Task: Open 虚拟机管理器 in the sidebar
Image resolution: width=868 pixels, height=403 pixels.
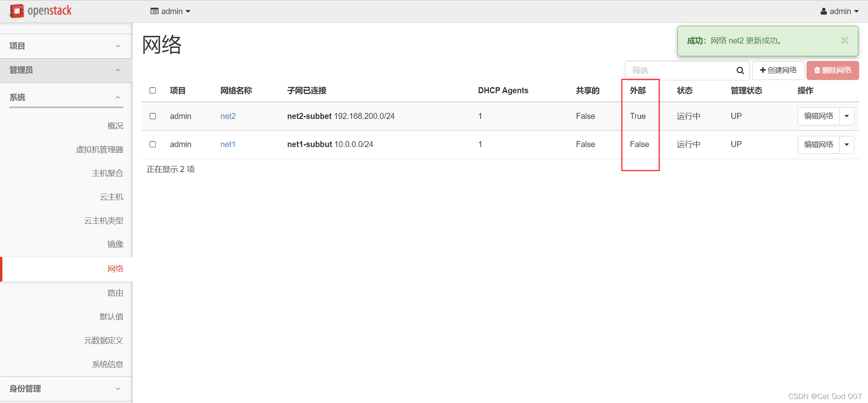Action: (100, 149)
